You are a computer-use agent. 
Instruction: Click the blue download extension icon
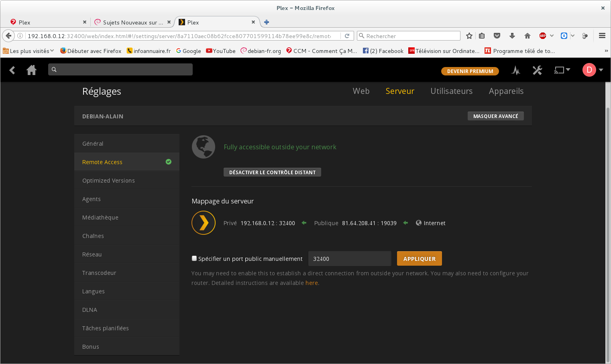click(564, 36)
